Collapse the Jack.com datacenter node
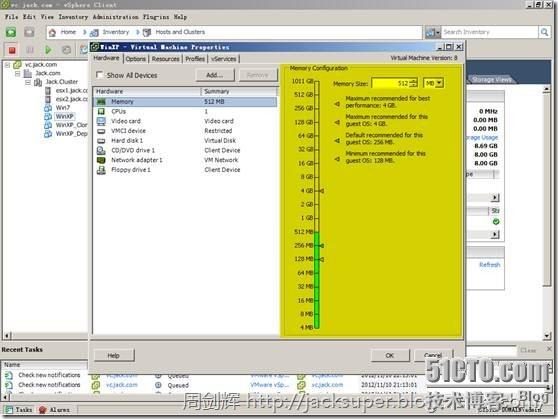The height and width of the screenshot is (419, 558). 17,74
